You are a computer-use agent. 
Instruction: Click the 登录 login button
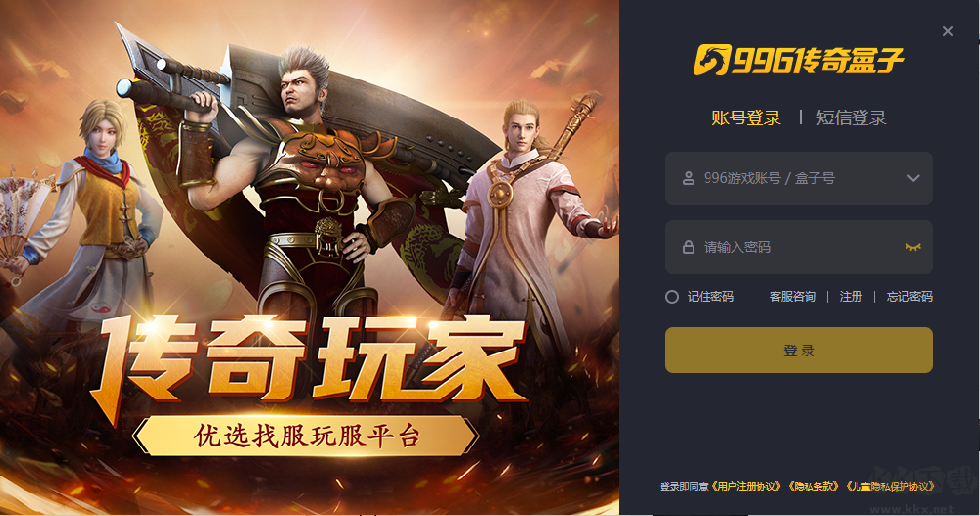click(x=799, y=350)
